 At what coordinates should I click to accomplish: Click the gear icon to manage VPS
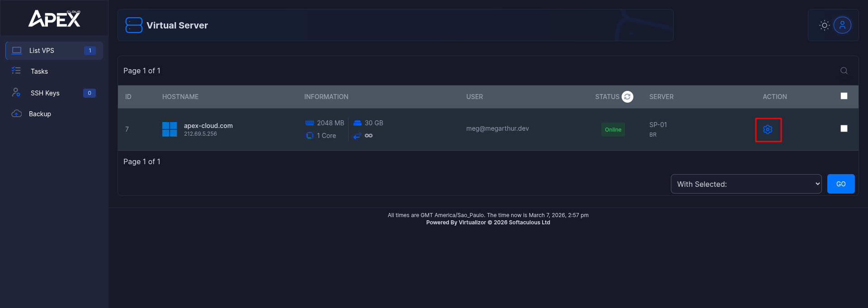click(x=768, y=130)
